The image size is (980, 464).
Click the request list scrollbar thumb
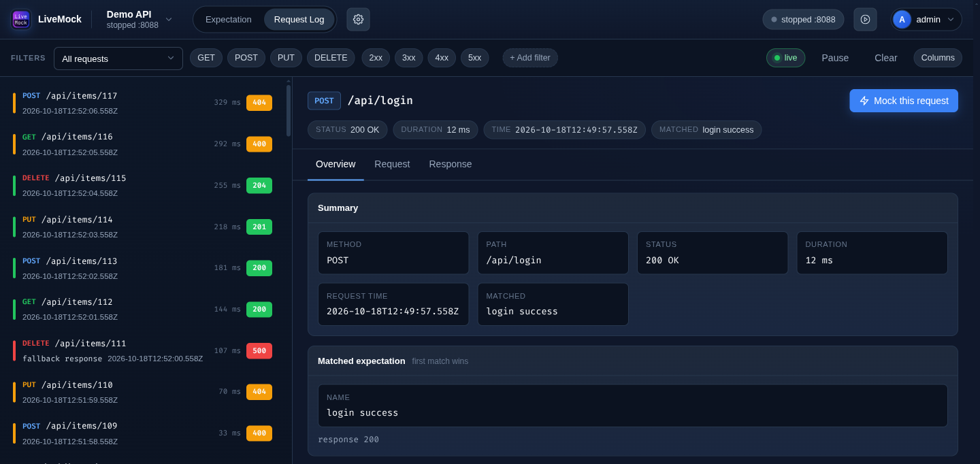pyautogui.click(x=289, y=110)
